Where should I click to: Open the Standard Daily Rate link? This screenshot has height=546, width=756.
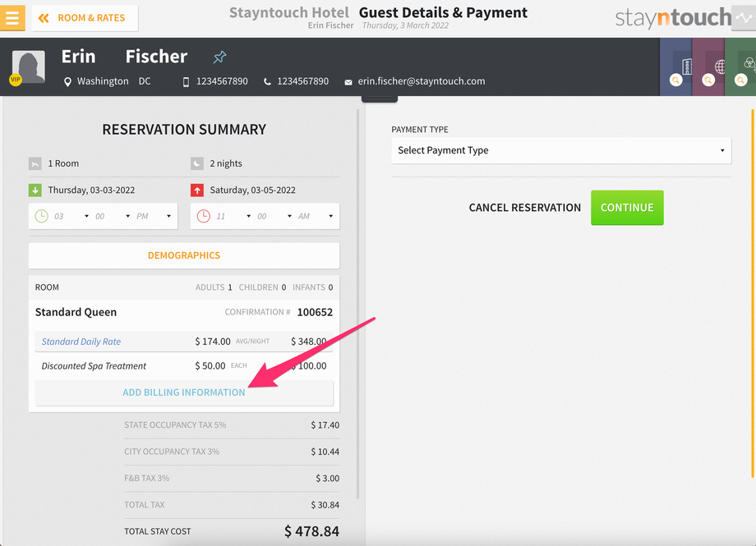pos(81,342)
